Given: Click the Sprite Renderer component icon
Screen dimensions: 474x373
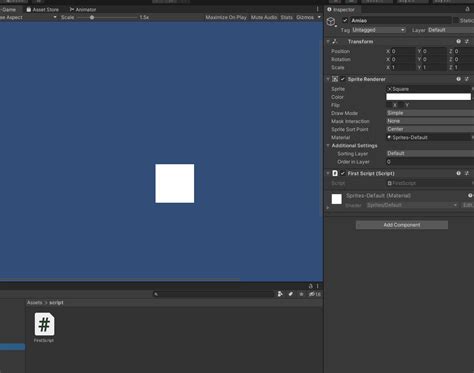Looking at the screenshot, I should click(x=335, y=79).
